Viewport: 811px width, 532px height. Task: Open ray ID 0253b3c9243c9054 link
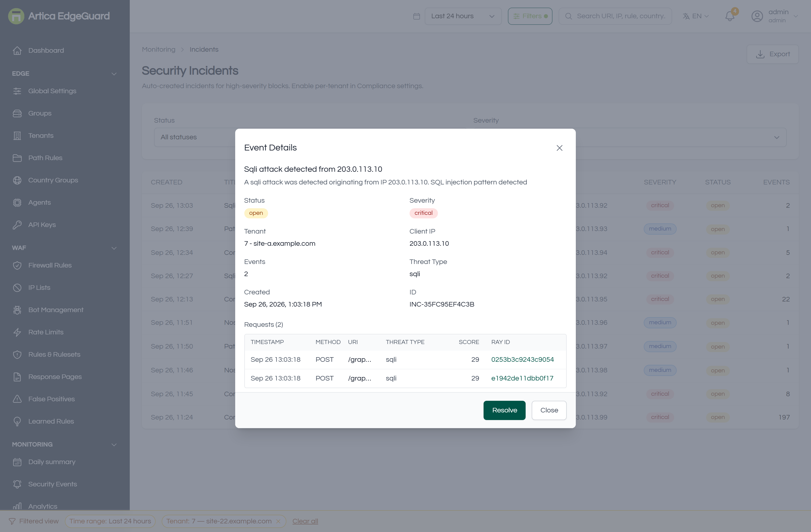click(x=522, y=359)
